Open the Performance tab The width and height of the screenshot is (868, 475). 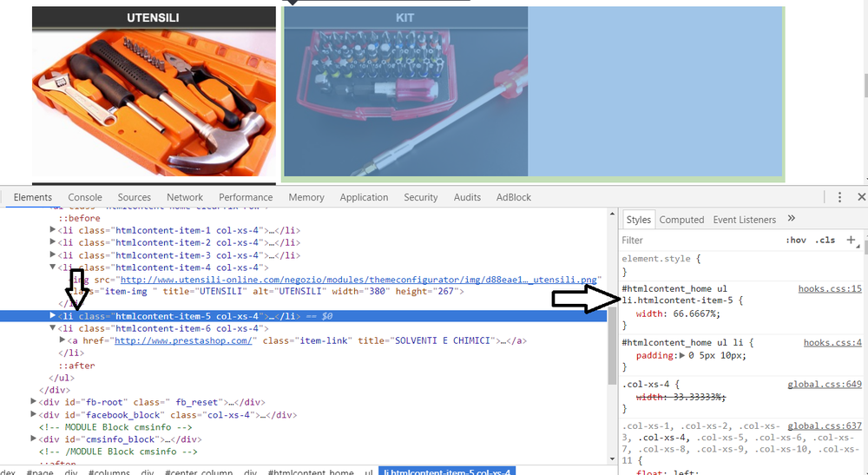coord(246,197)
